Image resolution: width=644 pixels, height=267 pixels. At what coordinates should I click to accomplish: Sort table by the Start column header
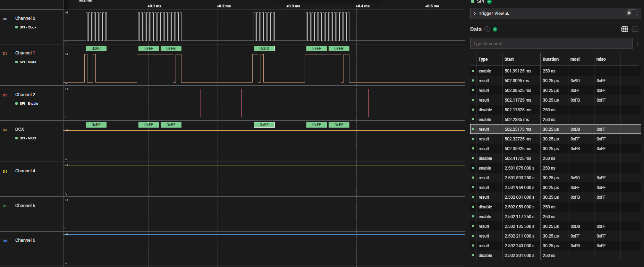509,59
